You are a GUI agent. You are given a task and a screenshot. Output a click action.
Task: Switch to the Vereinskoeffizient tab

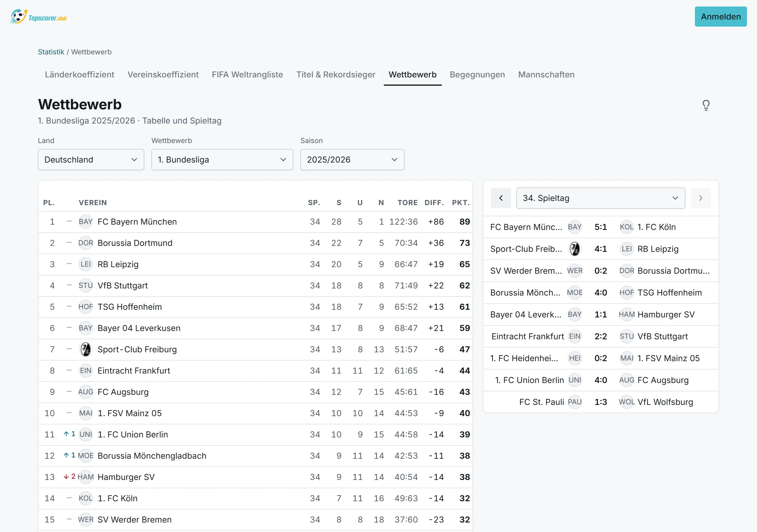163,75
